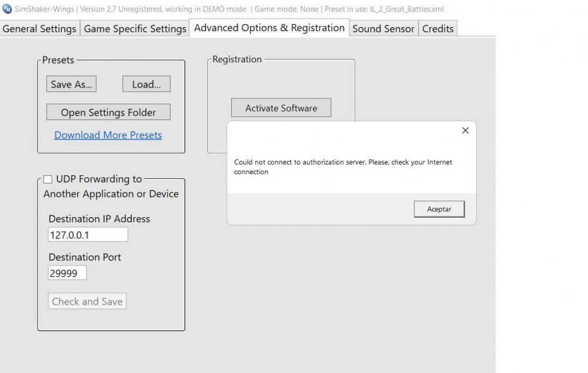Click the Activate Software button

click(281, 108)
